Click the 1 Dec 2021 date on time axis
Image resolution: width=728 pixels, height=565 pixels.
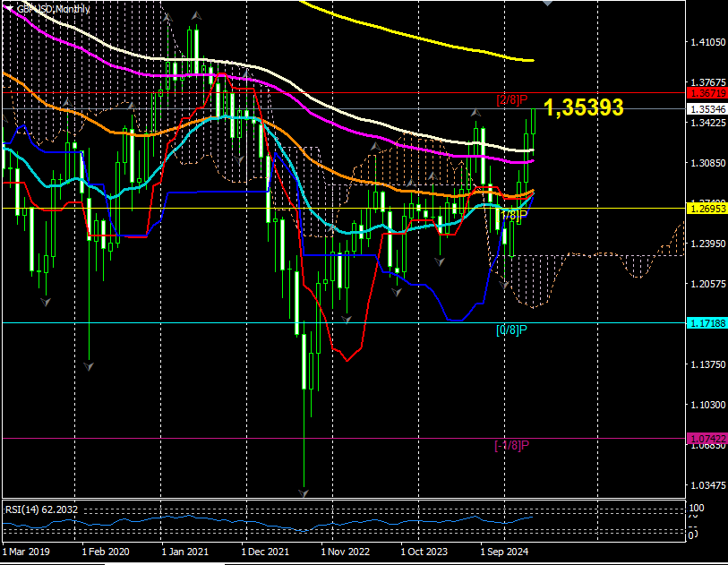[x=267, y=553]
